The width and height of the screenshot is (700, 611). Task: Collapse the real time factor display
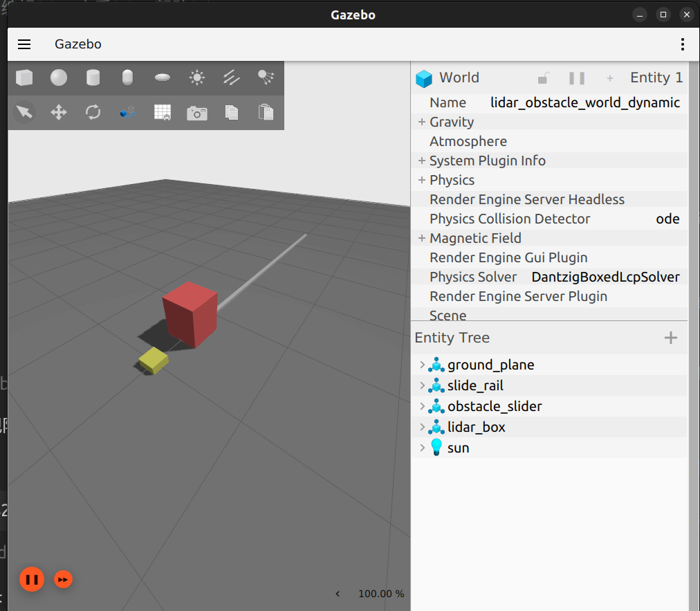[x=338, y=594]
